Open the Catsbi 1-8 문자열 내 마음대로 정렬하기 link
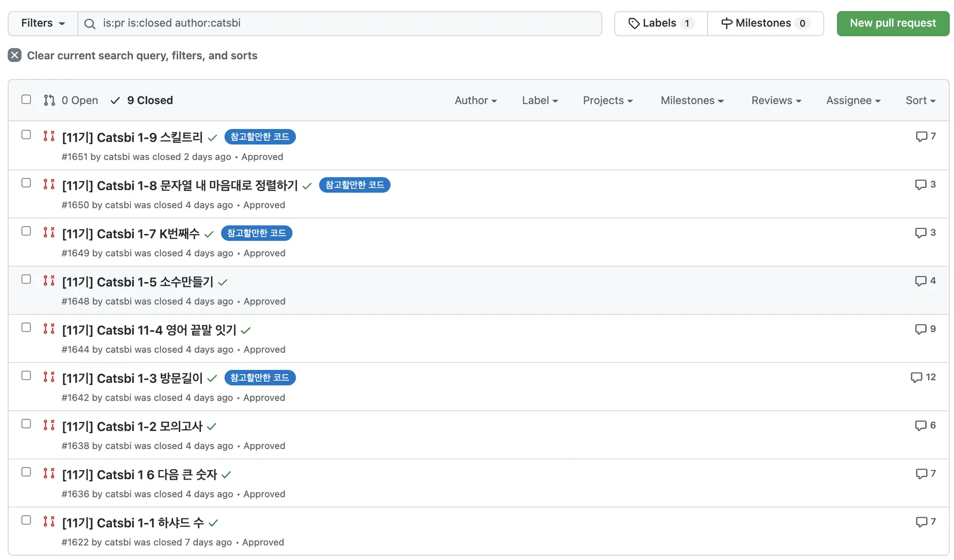954x560 pixels. point(180,186)
